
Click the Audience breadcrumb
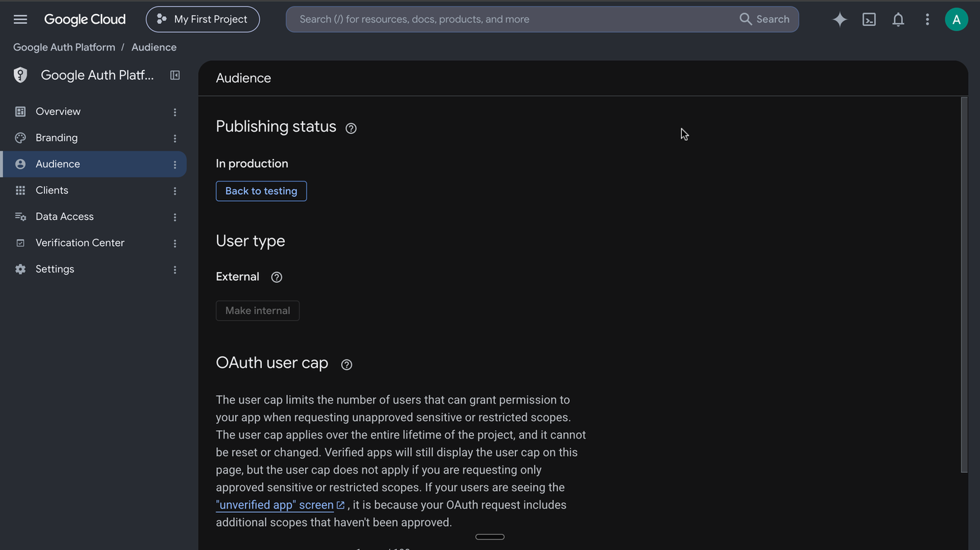click(x=154, y=48)
